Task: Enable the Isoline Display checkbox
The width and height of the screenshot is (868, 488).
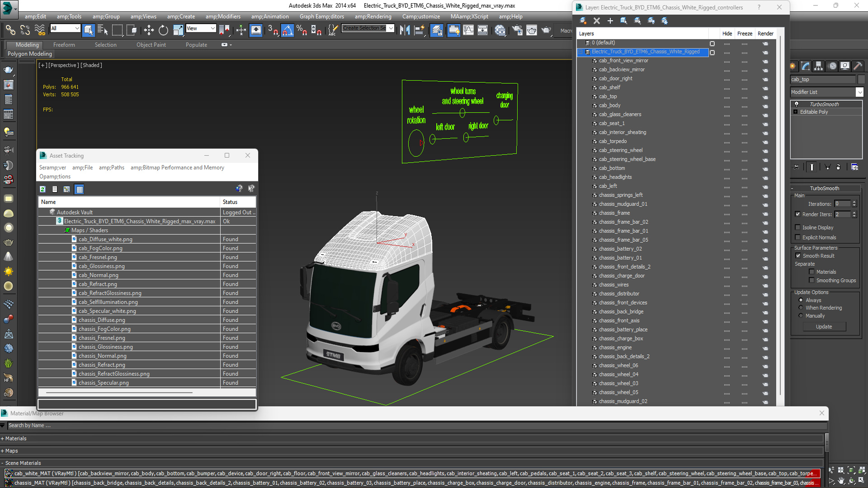Action: click(x=797, y=227)
